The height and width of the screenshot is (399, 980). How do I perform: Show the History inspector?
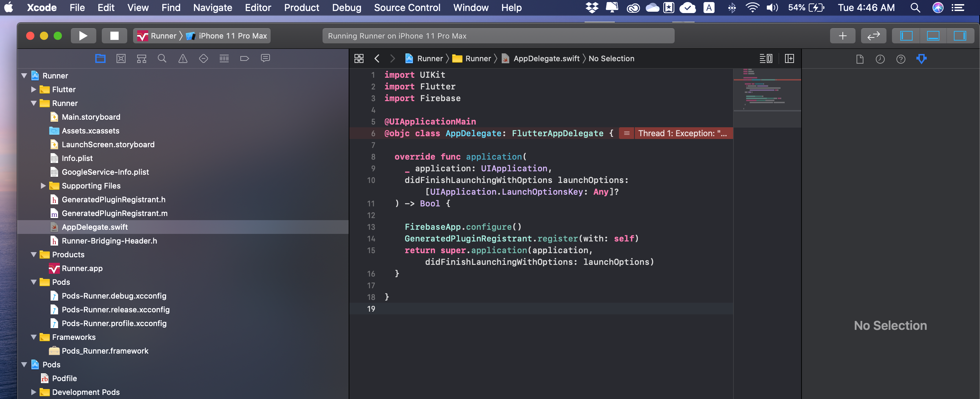tap(880, 59)
